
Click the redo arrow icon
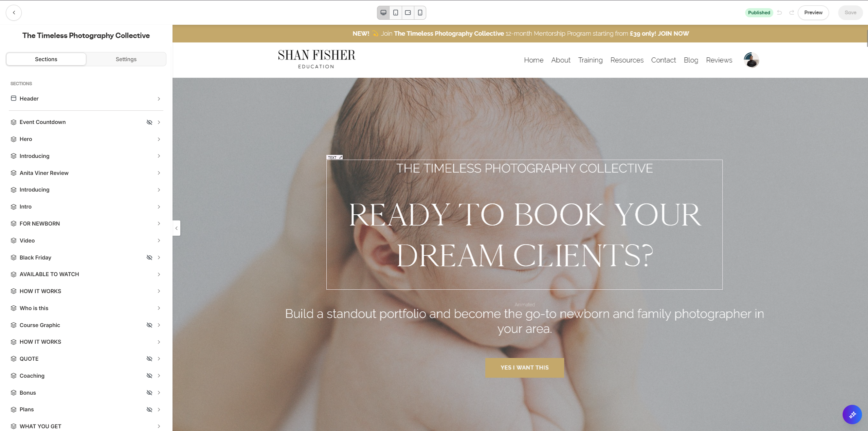[x=792, y=13]
